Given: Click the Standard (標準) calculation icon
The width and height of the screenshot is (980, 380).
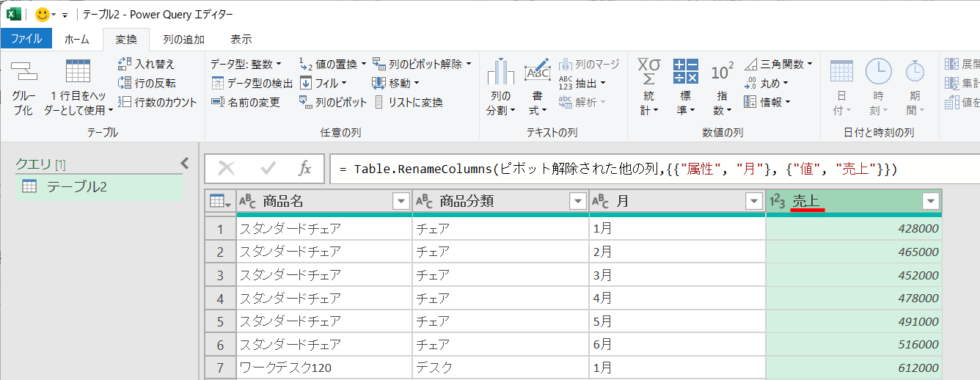Looking at the screenshot, I should click(x=686, y=71).
